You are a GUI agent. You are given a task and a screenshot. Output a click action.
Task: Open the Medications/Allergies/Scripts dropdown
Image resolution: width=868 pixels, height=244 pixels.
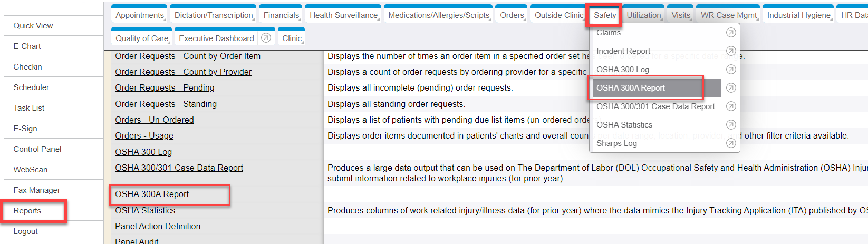click(439, 15)
